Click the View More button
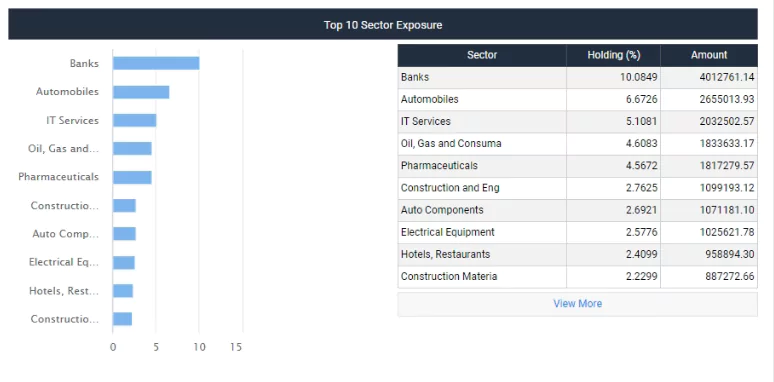This screenshot has width=774, height=382. (x=577, y=304)
